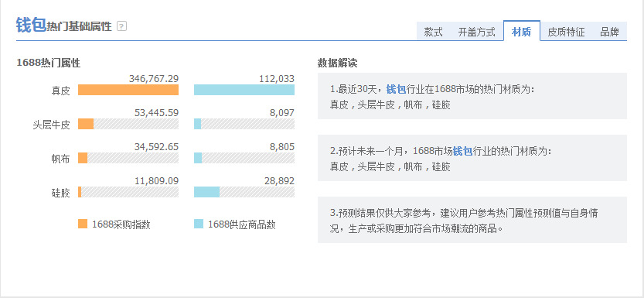The width and height of the screenshot is (644, 298).
Task: Click the 真皮 row label
Action: (x=61, y=91)
